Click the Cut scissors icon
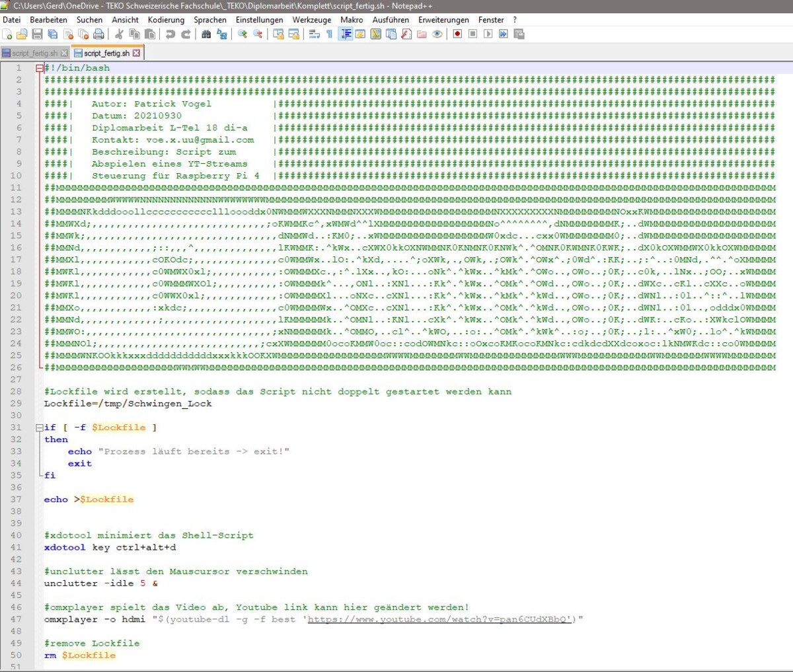 click(x=119, y=34)
